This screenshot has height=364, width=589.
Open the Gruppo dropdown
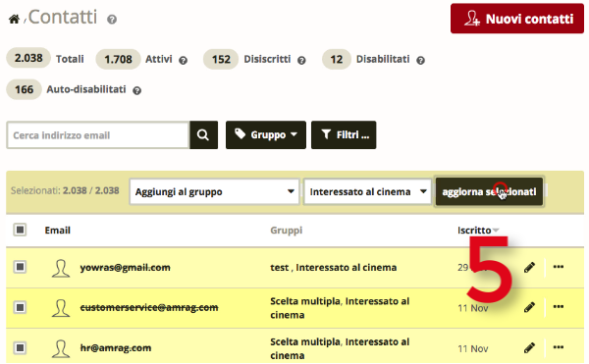[266, 134]
